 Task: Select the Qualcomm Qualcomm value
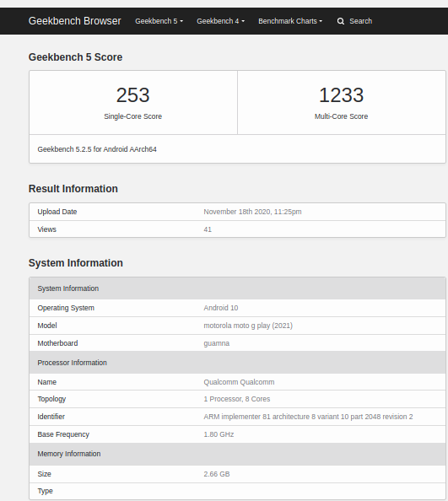pyautogui.click(x=239, y=382)
